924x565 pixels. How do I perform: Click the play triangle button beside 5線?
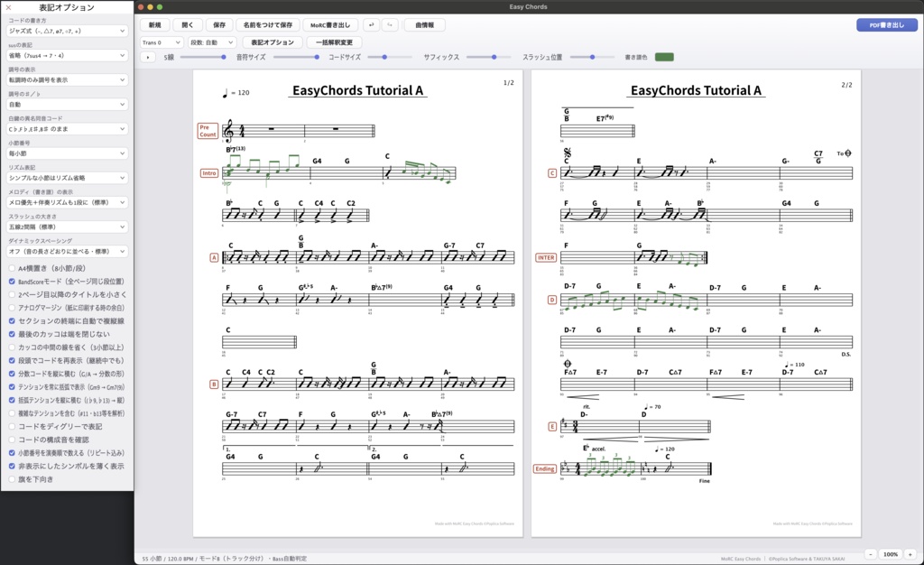pyautogui.click(x=147, y=57)
